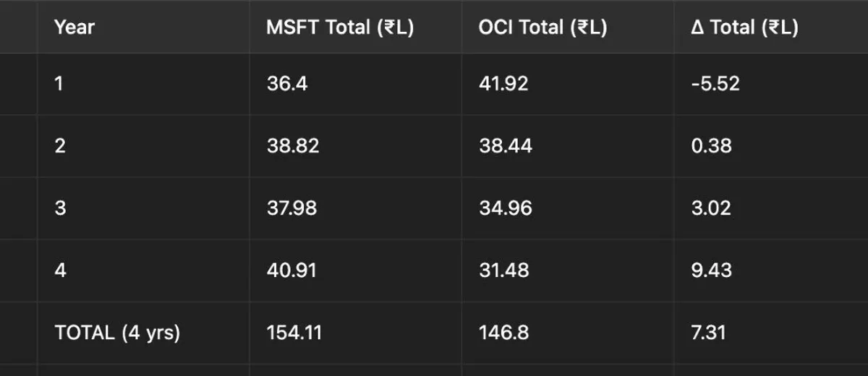The width and height of the screenshot is (868, 376).
Task: Click the TOTAL (4 yrs) row label
Action: coord(117,333)
